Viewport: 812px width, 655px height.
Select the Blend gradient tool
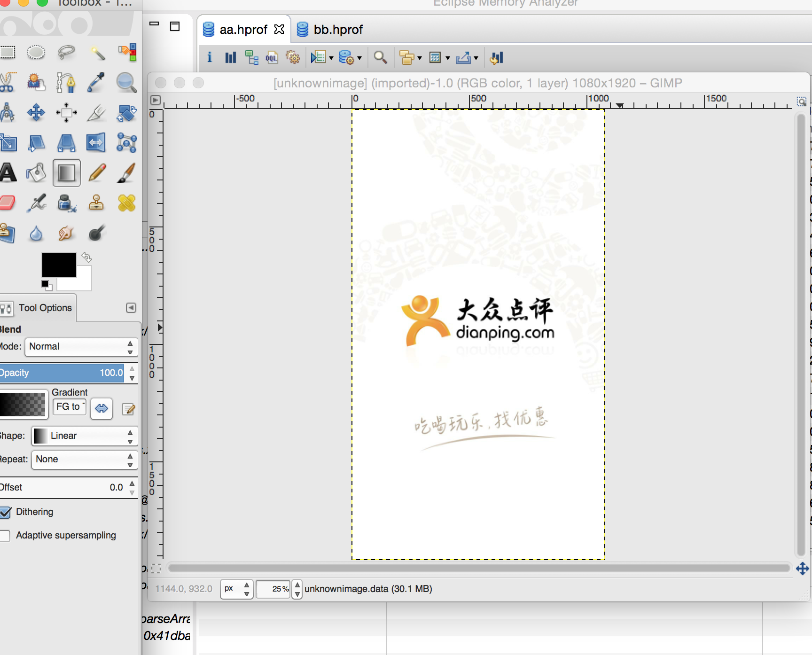pos(66,173)
